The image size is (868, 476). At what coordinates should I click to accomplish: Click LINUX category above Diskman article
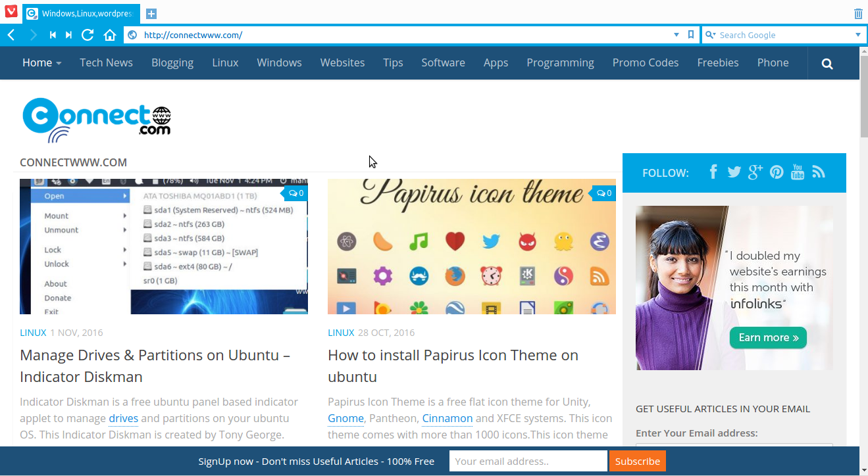tap(33, 333)
